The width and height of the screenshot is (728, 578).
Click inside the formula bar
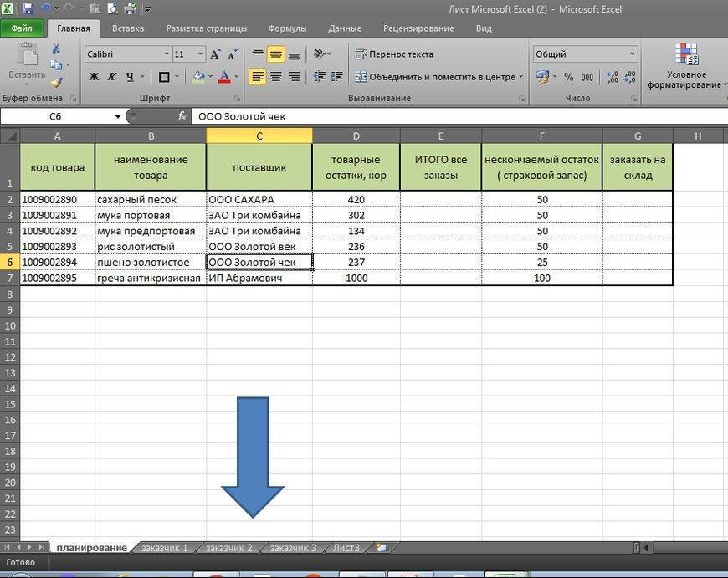tap(335, 116)
